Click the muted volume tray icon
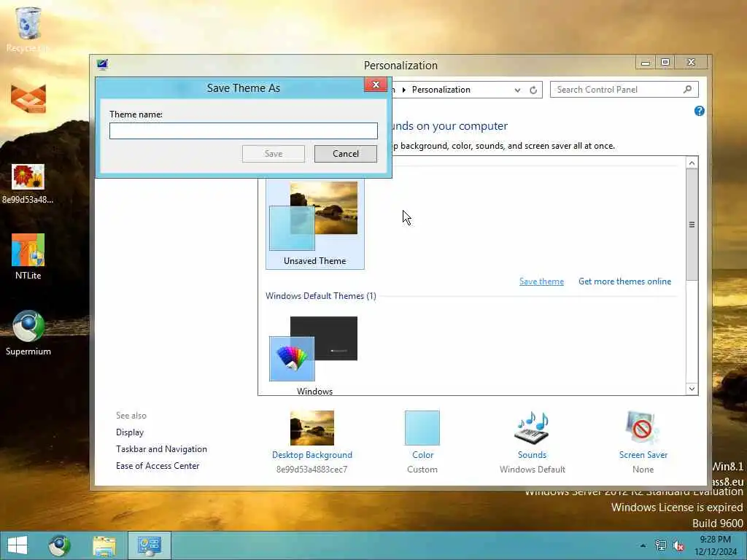747x560 pixels. click(678, 545)
